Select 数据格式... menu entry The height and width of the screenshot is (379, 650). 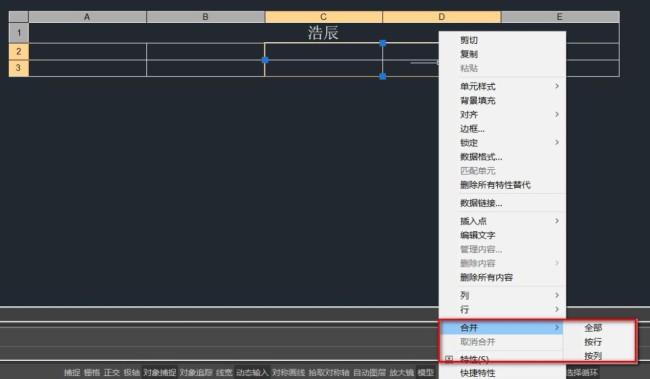[481, 157]
